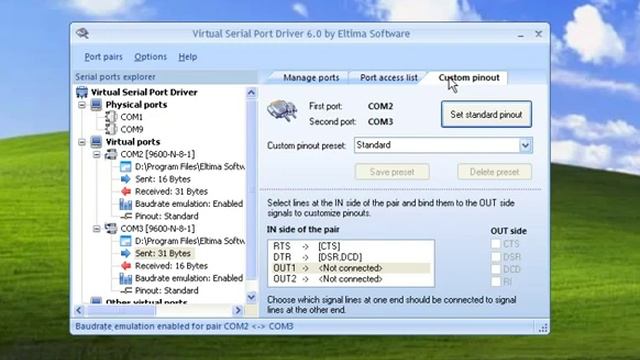
Task: Collapse the COM3 [9600-N-8-1] node
Action: tap(96, 229)
